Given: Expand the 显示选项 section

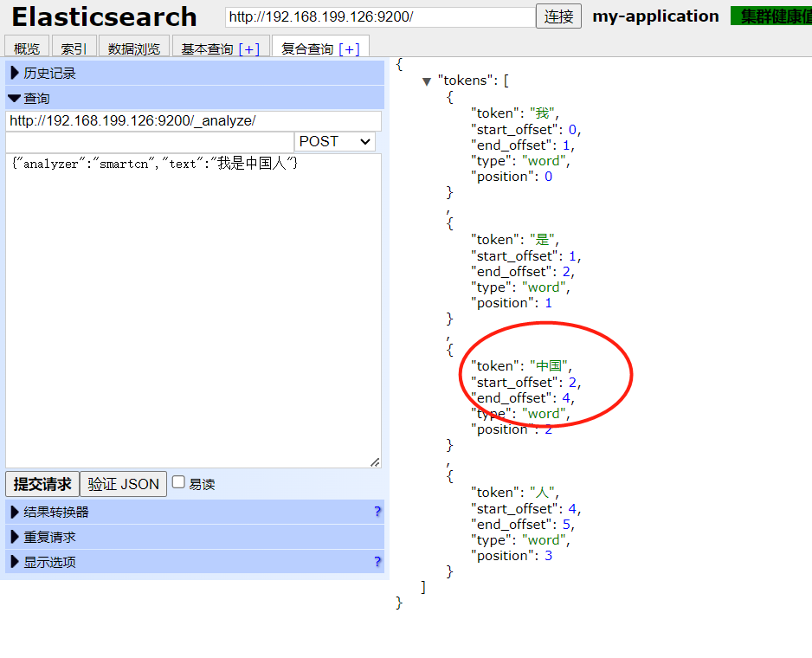Looking at the screenshot, I should click(x=195, y=562).
